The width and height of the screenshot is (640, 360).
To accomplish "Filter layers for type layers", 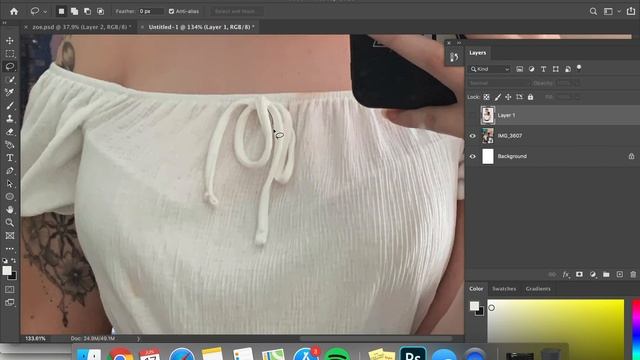I will pos(543,69).
